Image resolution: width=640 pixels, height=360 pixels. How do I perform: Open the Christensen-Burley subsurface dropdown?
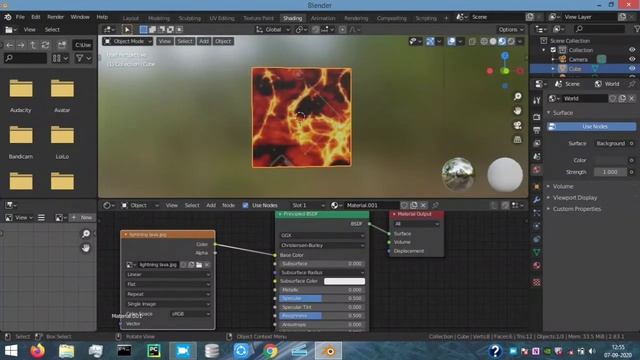322,245
